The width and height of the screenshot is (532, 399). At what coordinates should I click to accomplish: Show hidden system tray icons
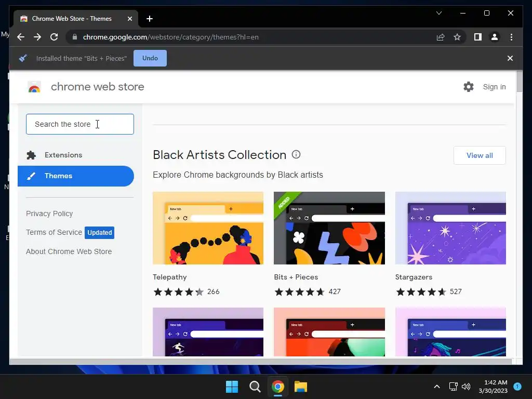(x=436, y=387)
